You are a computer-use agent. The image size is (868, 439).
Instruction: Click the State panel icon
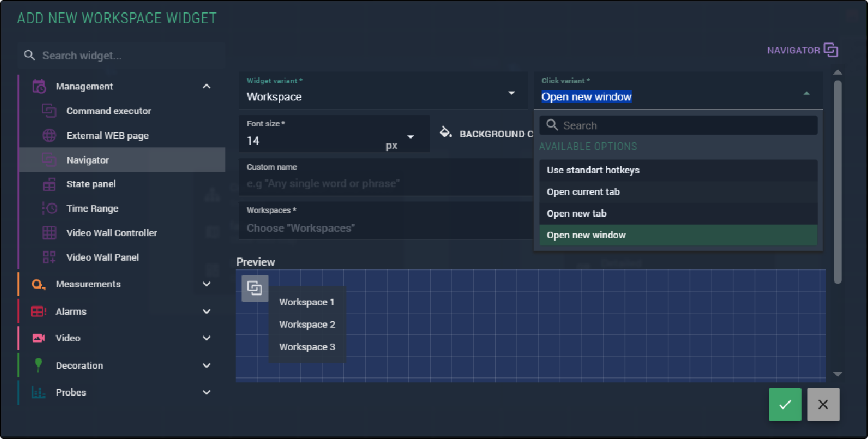click(x=50, y=185)
